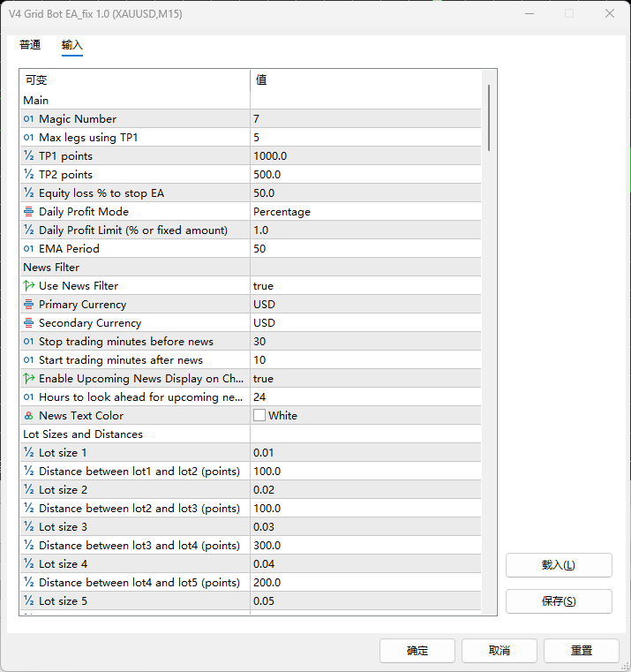Open the Primary Currency USD dropdown
Screen dimensions: 631x672
pyautogui.click(x=365, y=305)
